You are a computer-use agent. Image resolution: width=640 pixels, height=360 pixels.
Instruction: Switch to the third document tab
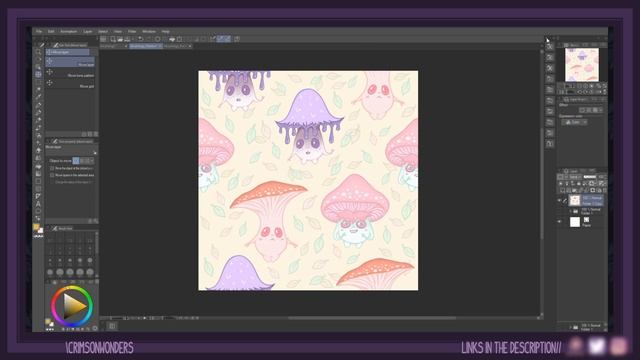(x=177, y=46)
